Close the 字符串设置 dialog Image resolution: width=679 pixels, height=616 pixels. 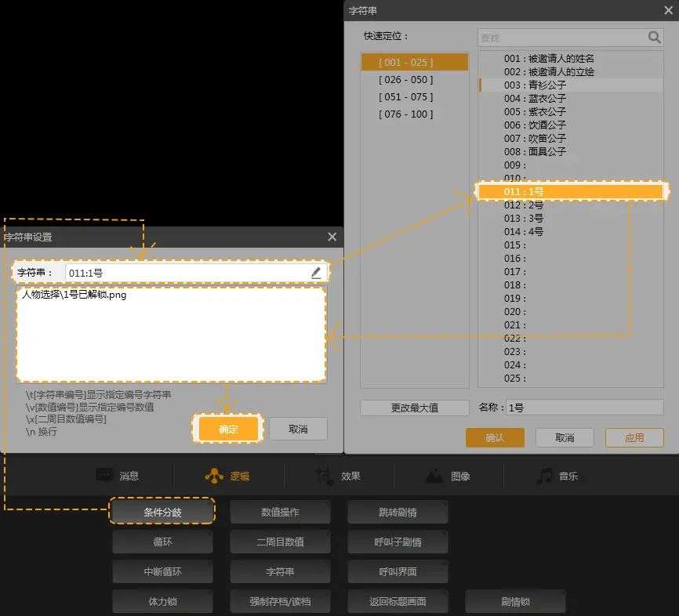332,237
